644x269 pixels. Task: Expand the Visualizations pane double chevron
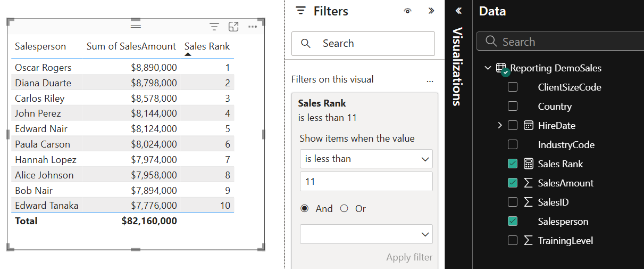458,11
